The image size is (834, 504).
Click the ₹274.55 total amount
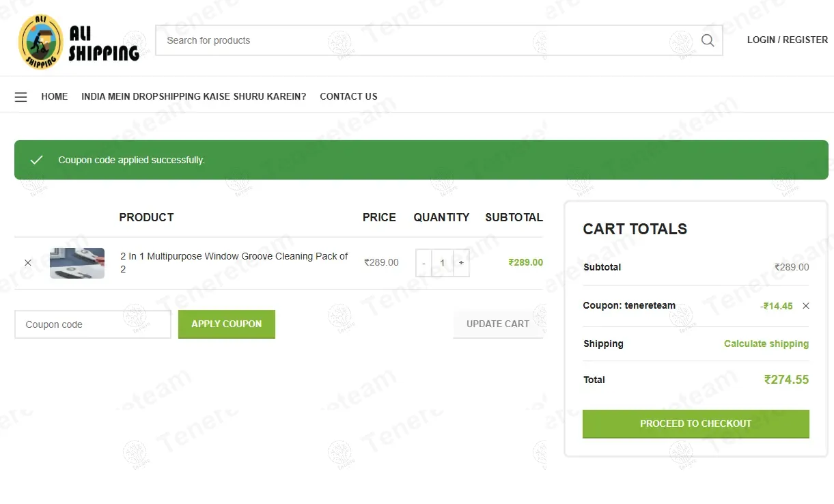click(x=786, y=380)
